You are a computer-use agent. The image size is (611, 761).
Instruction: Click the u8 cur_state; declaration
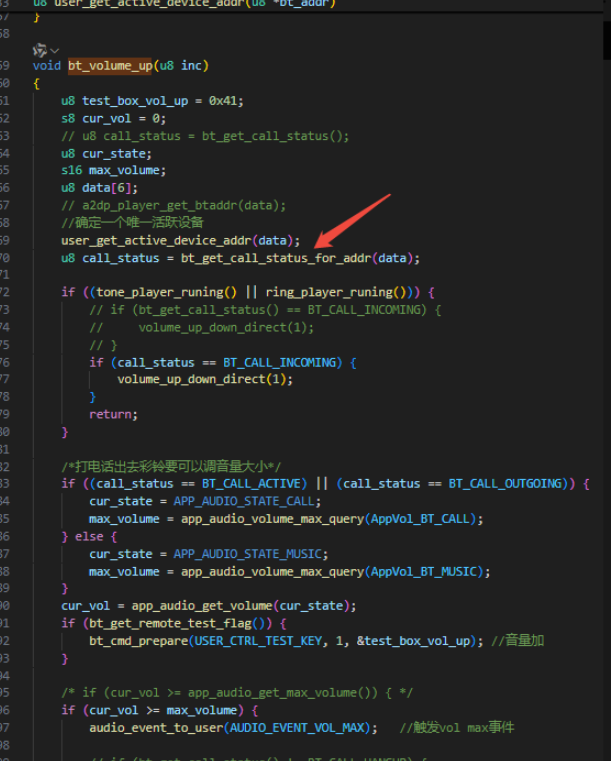tap(106, 153)
